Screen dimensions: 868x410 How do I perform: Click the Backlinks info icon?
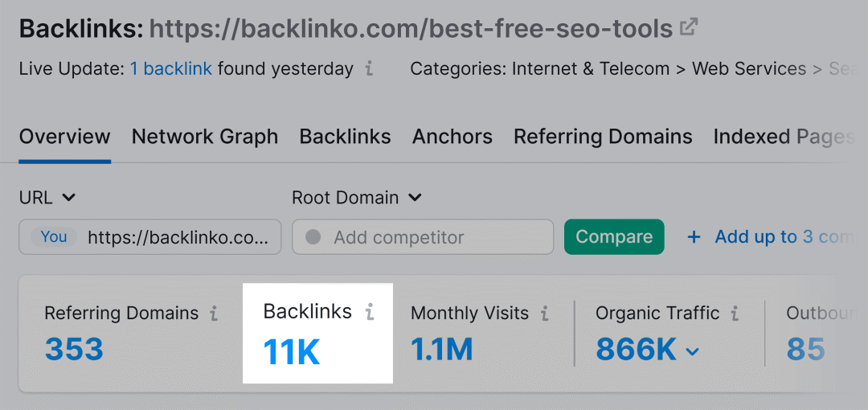[x=370, y=312]
